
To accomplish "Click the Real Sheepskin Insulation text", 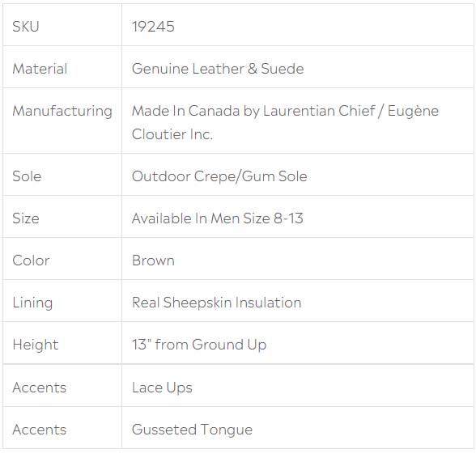I will click(x=216, y=303).
